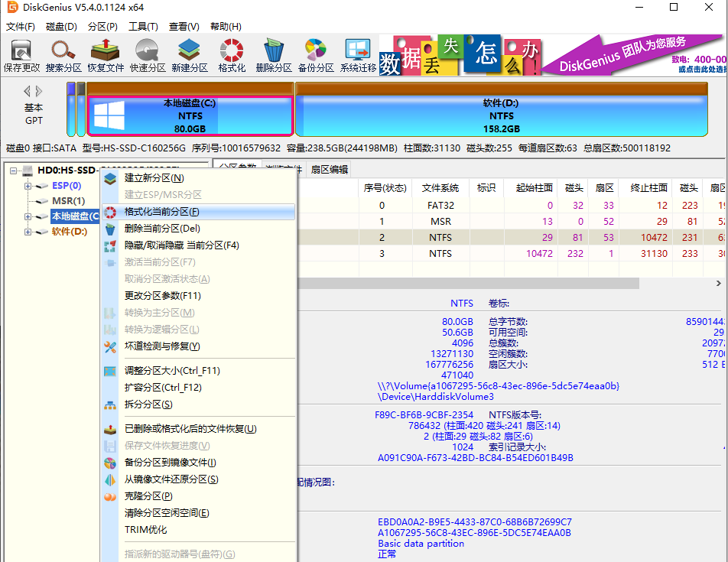Viewport: 728px width, 562px height.
Task: Click the ESP(0) item in sidebar tree
Action: point(65,185)
